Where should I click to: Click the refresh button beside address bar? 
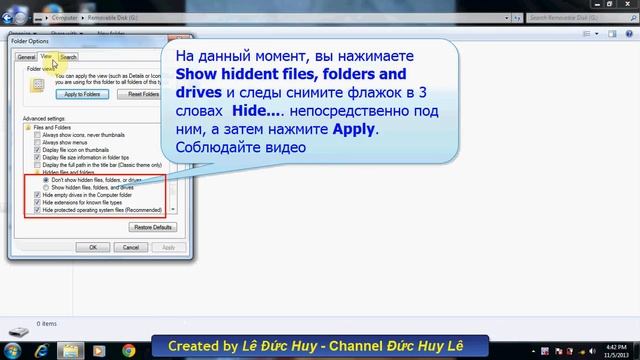click(x=517, y=18)
